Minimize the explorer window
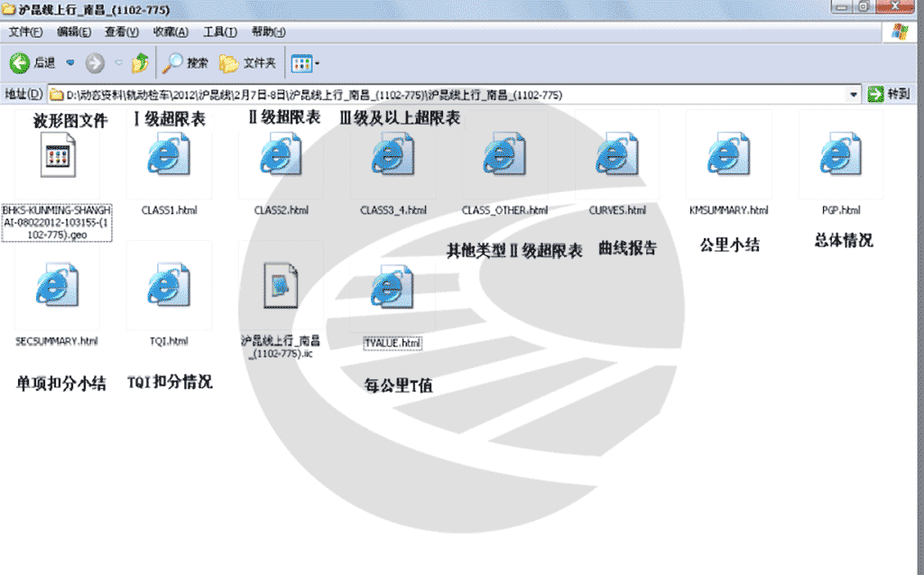Image resolution: width=924 pixels, height=575 pixels. [x=842, y=6]
